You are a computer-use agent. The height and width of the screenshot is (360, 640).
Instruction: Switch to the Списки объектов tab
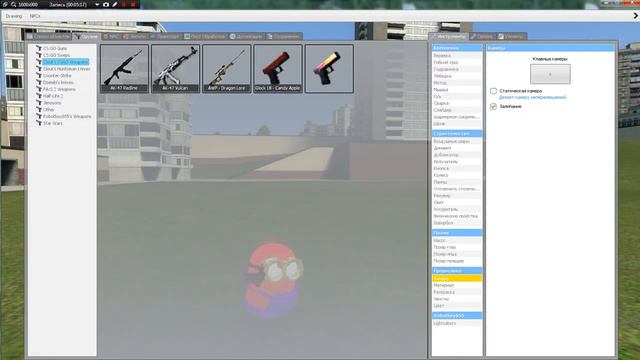[x=49, y=36]
